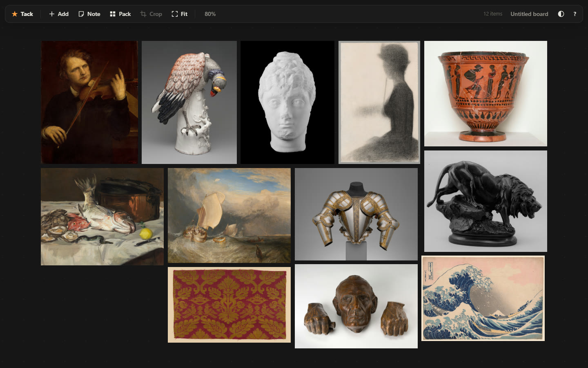Select the fish still life painting
Viewport: 588px width, 368px height.
click(102, 217)
